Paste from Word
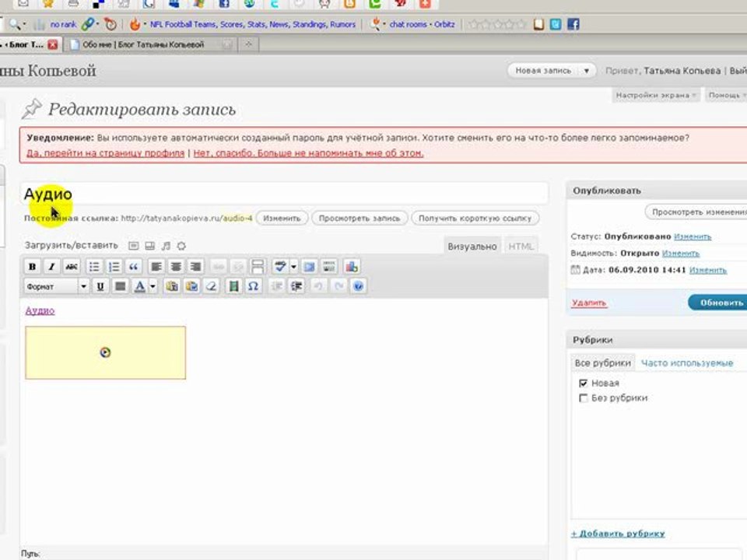 click(191, 286)
